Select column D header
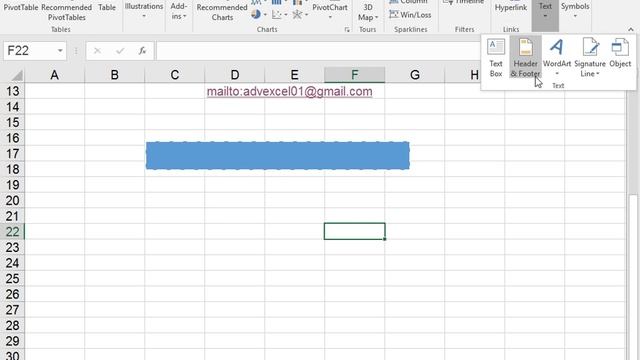This screenshot has height=360, width=640. tap(234, 75)
